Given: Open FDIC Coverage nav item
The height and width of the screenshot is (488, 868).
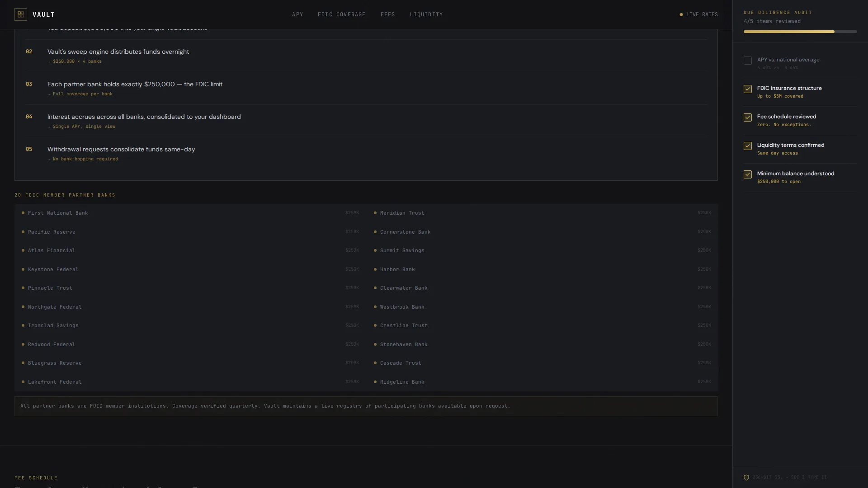Looking at the screenshot, I should 342,14.
